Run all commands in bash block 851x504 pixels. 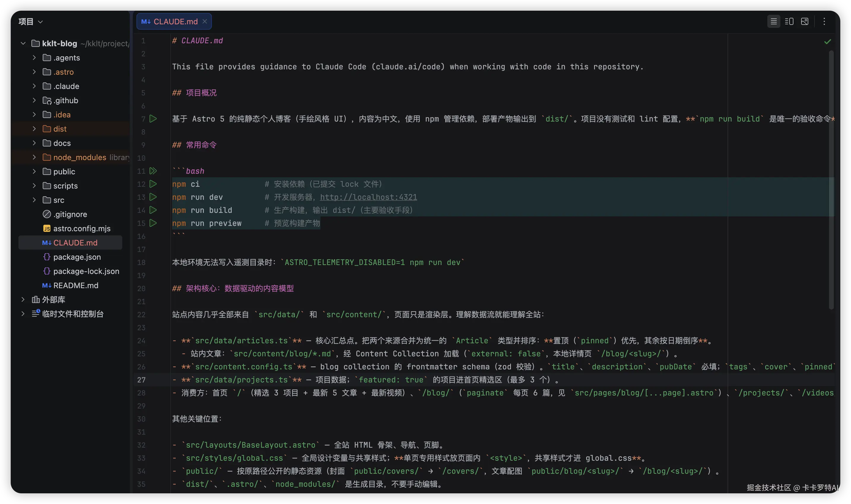[x=153, y=171]
